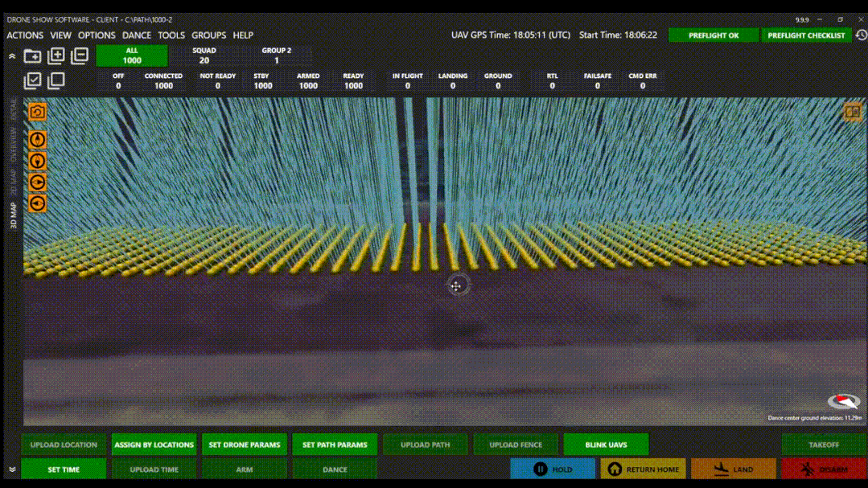Open the TOOLS menu
The image size is (868, 488).
point(171,35)
